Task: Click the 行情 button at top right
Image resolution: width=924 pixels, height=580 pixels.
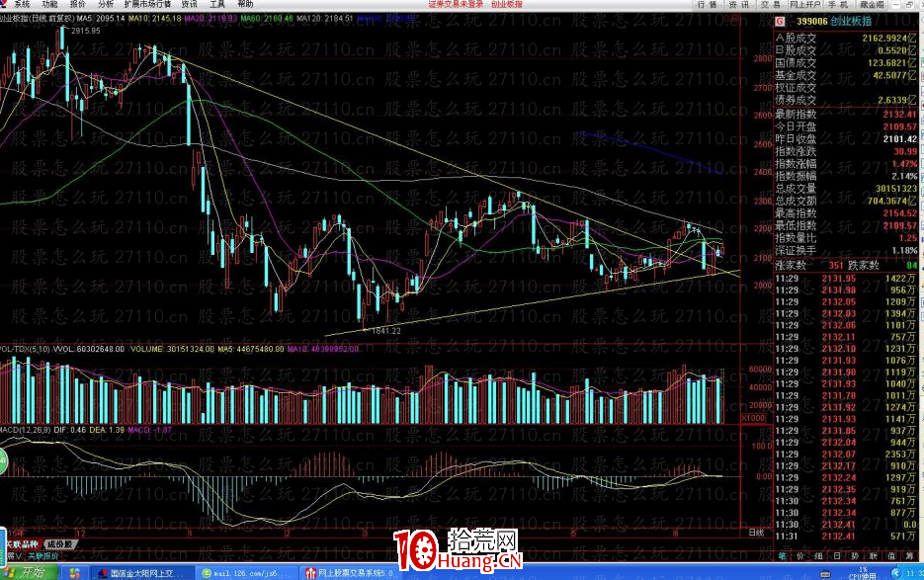Action: coord(708,5)
